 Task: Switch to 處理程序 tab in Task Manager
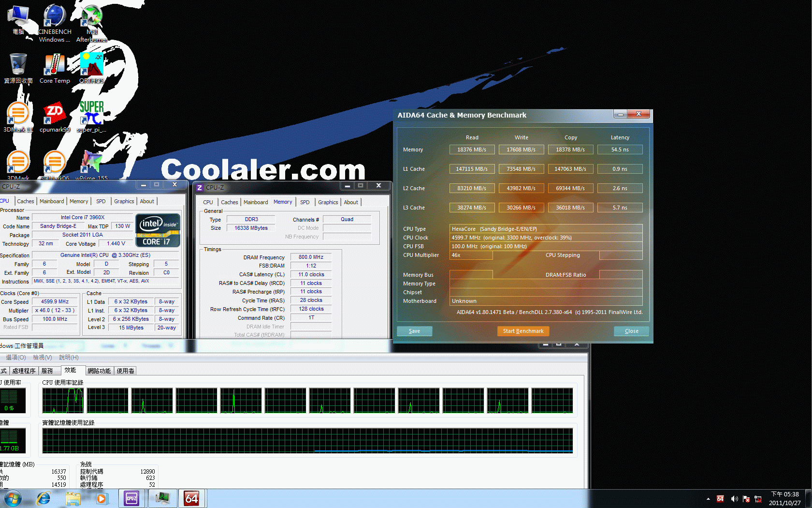[x=24, y=371]
